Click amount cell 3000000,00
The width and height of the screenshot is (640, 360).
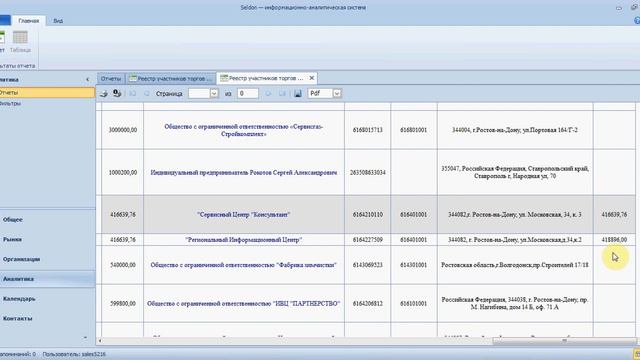point(123,130)
